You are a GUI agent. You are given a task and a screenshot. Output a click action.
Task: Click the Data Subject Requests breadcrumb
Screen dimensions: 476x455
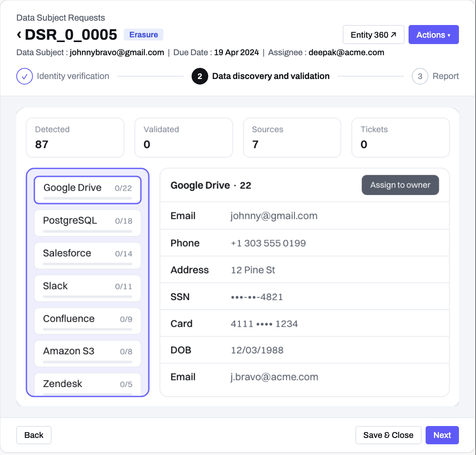61,18
